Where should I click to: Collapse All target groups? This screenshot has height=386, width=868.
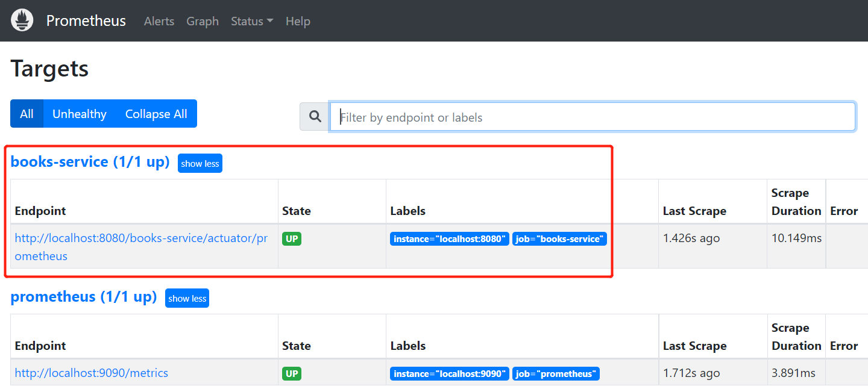click(156, 114)
